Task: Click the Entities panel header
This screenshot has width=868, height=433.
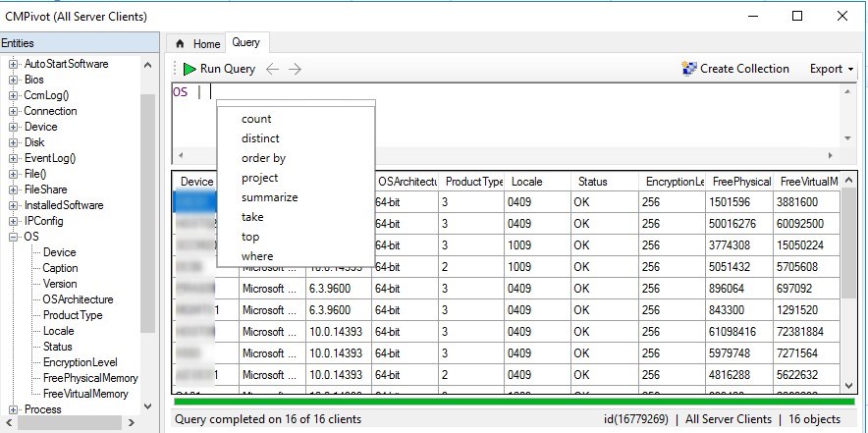Action: [80, 43]
